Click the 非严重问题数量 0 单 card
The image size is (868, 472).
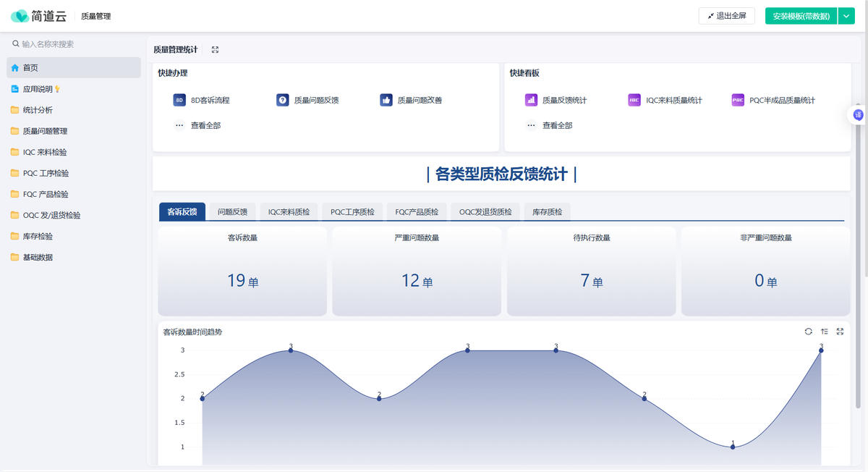tap(766, 271)
